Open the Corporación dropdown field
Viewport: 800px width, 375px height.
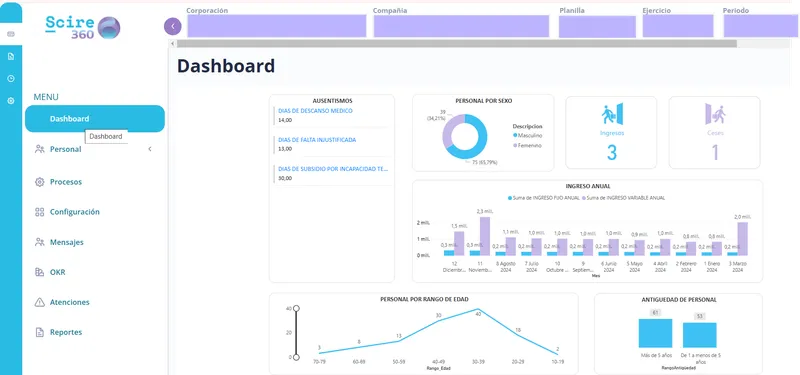277,26
